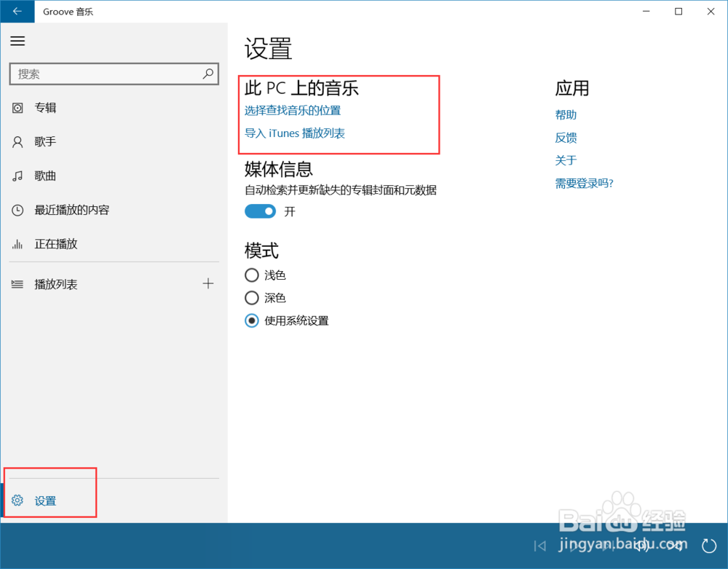Close the Groove 音乐 window
728x569 pixels.
pos(711,11)
